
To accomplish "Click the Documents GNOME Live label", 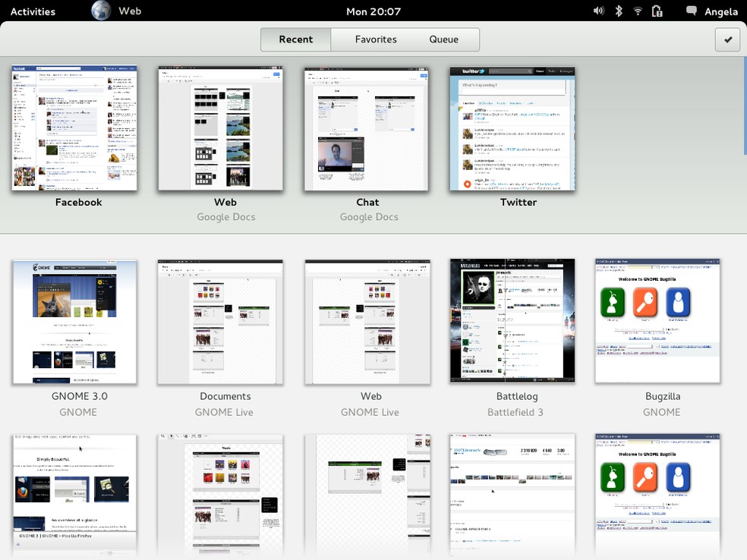I will click(225, 396).
